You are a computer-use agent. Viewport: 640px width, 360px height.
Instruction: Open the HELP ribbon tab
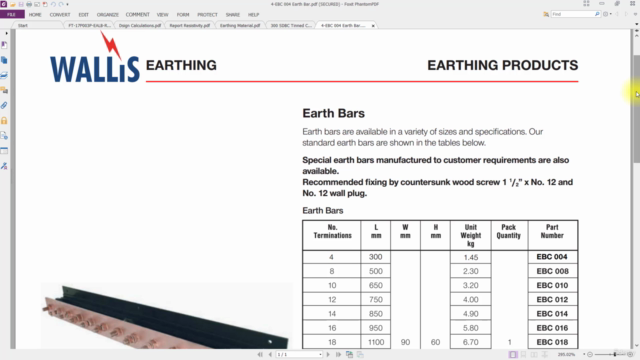pyautogui.click(x=253, y=15)
